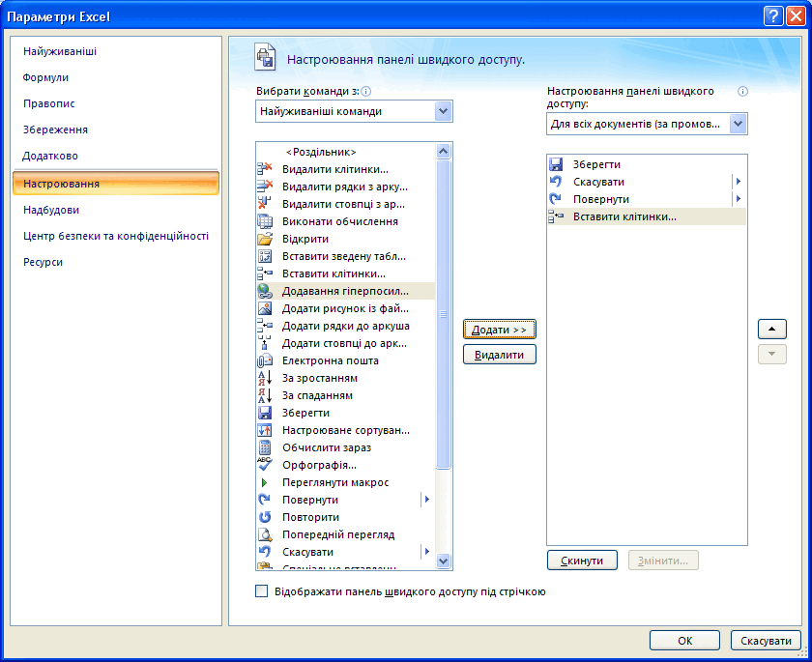
Task: Click the Видалити стовпці icon in commands list
Action: coord(265,203)
